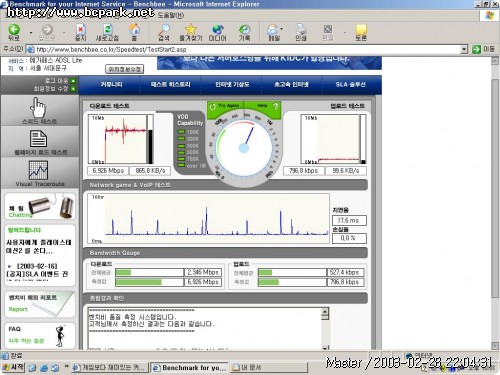Open the Favorites star icon

coord(191,30)
